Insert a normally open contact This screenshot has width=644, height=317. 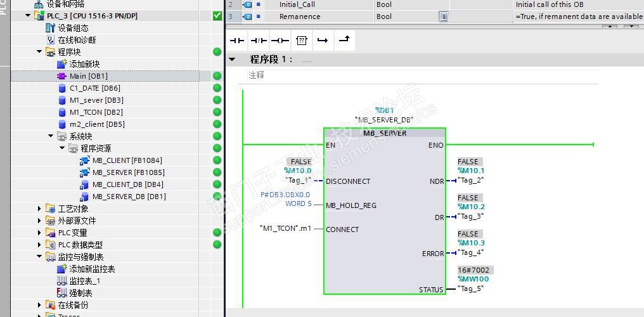(236, 41)
